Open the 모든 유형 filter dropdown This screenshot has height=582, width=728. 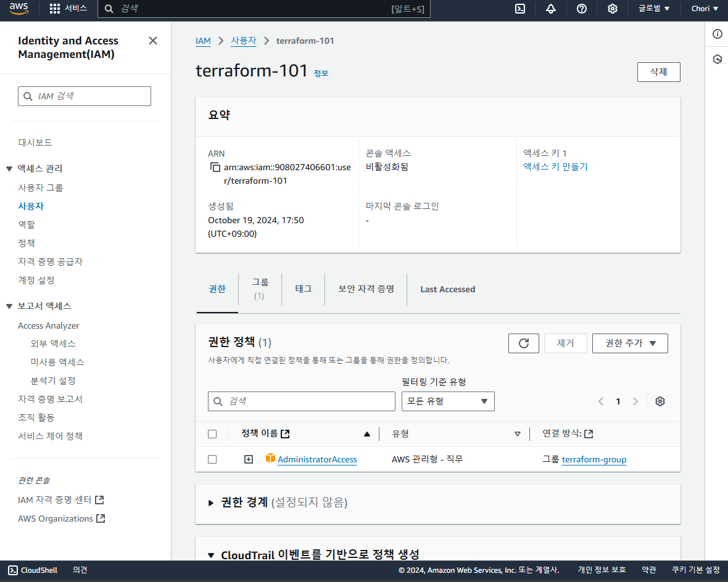pyautogui.click(x=448, y=401)
